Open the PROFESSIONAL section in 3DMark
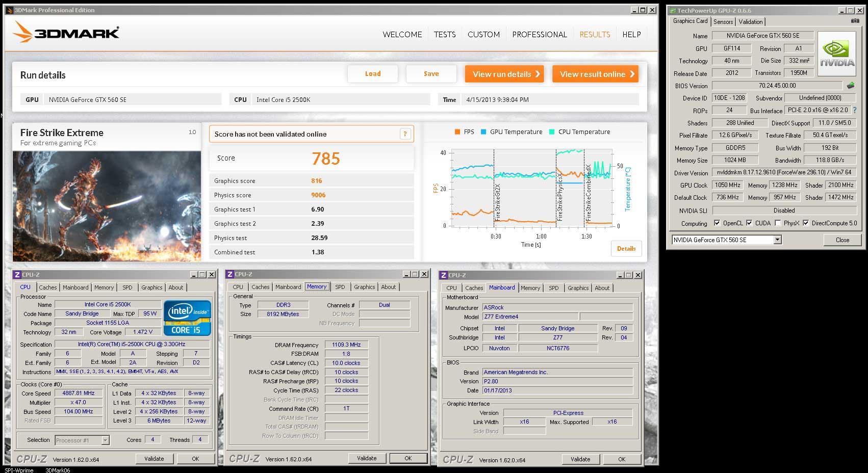This screenshot has height=473, width=868. pyautogui.click(x=540, y=35)
